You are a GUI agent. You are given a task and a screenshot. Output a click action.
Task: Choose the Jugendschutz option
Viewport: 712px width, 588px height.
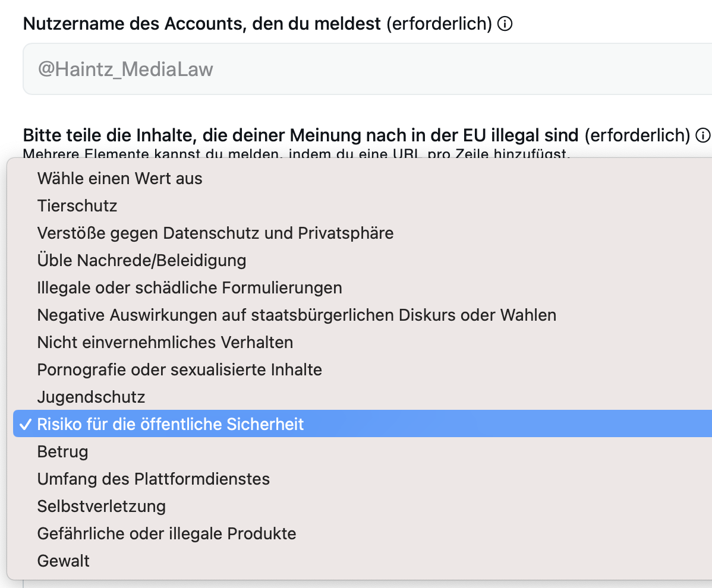[x=91, y=397]
